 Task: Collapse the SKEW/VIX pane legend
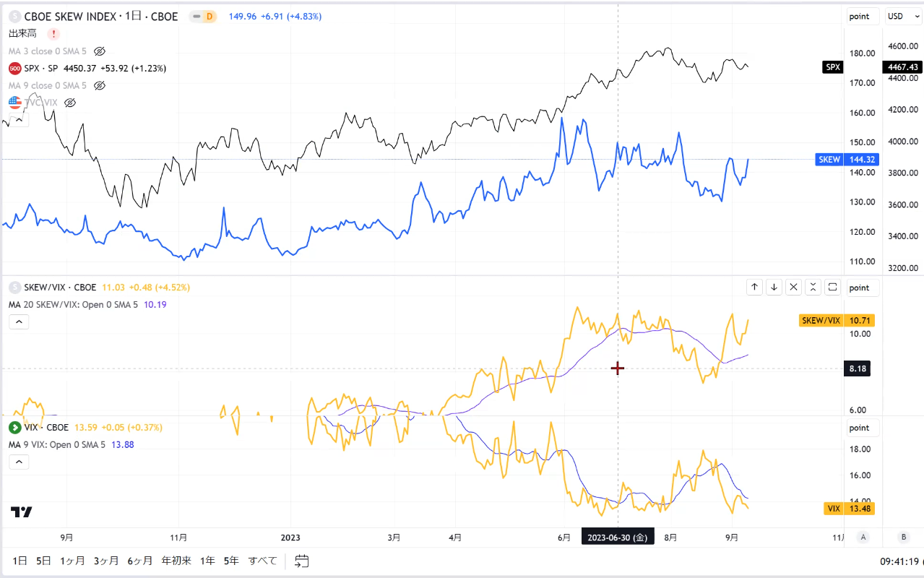tap(19, 322)
